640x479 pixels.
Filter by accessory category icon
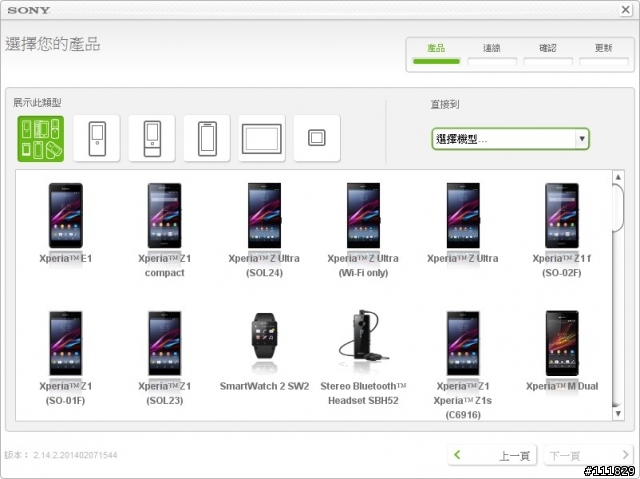pos(317,139)
